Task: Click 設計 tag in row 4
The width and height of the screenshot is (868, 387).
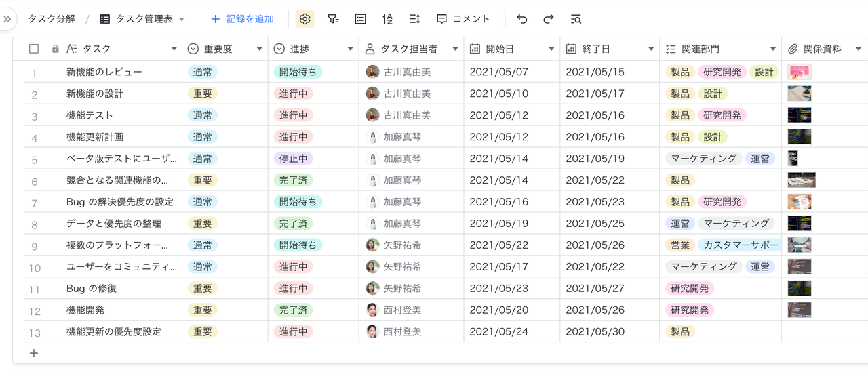Action: 713,137
